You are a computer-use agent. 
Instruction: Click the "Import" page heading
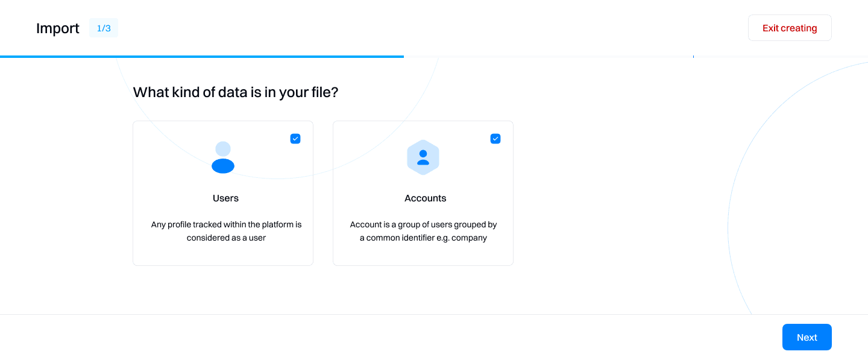(x=58, y=28)
